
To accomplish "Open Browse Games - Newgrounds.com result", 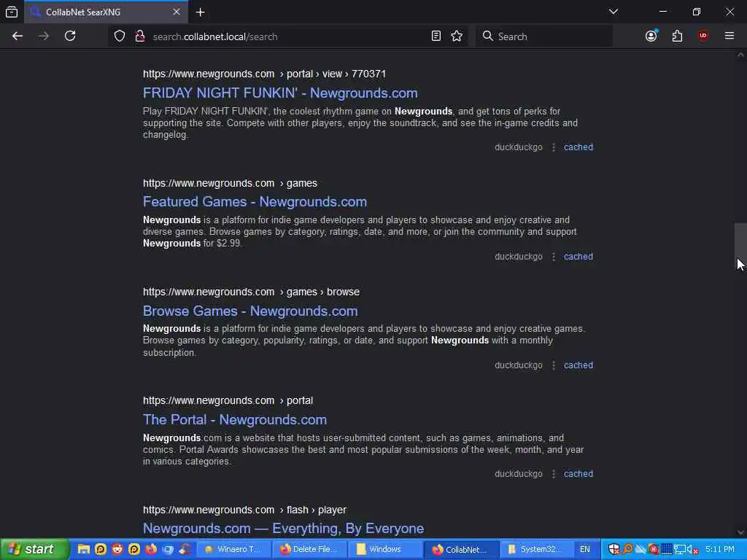I will [x=250, y=311].
